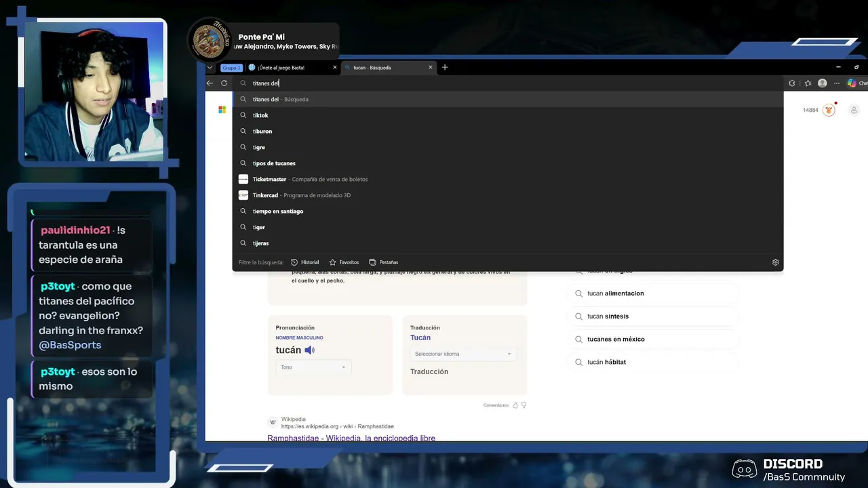Go back with the browser back arrow
The height and width of the screenshot is (488, 868).
point(210,83)
